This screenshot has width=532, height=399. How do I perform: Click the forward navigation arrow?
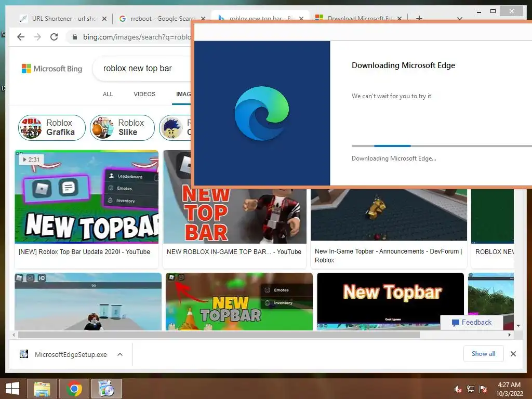[x=37, y=37]
